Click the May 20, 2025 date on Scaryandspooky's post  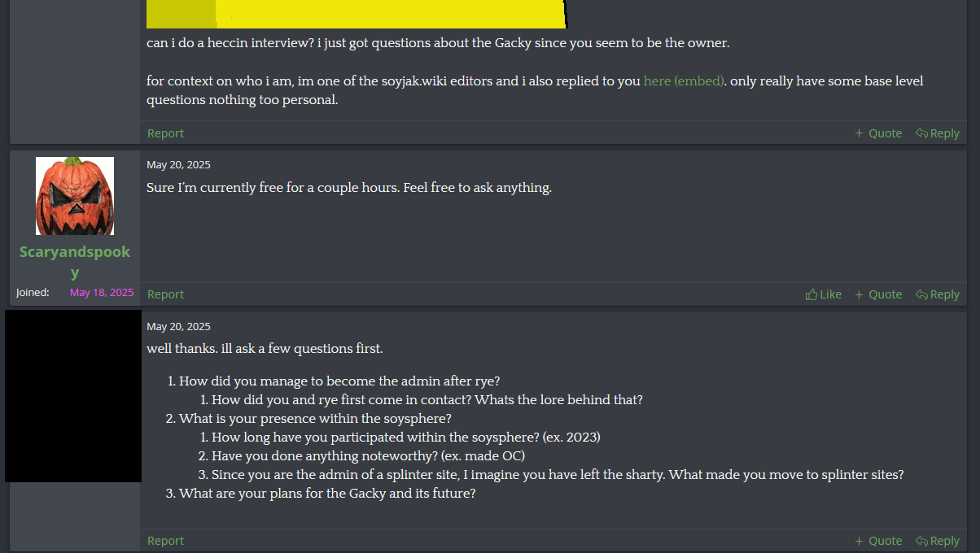pos(178,165)
